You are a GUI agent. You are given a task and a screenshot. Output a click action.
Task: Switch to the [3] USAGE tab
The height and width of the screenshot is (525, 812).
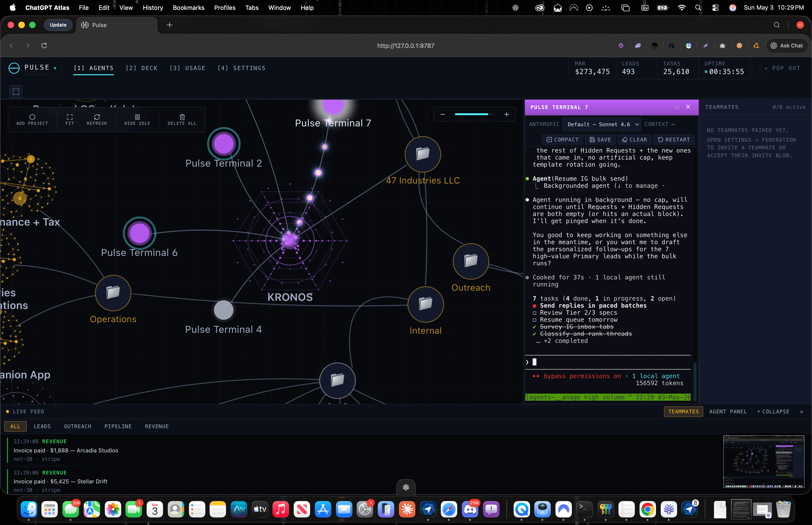point(187,68)
